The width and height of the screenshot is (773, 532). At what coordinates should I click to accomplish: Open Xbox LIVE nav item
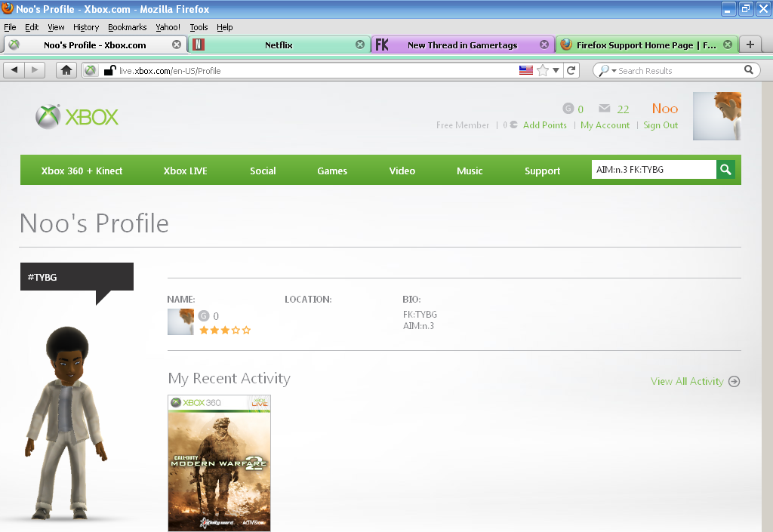click(186, 171)
